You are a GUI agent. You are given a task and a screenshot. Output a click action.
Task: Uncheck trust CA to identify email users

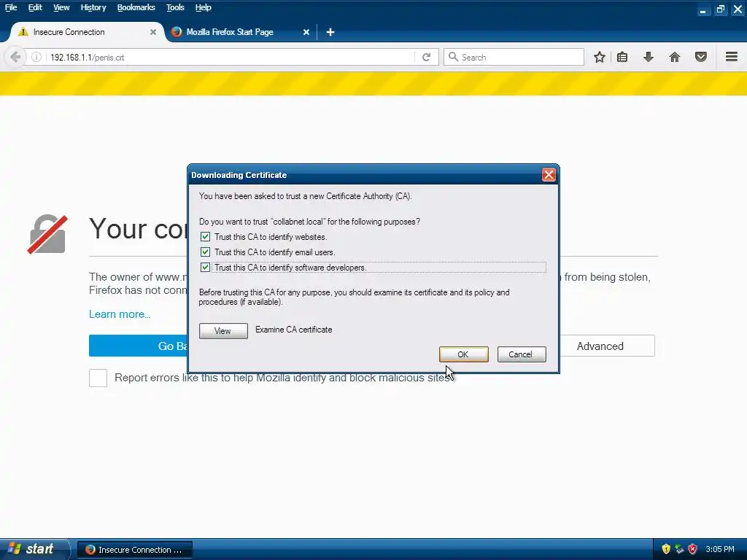pyautogui.click(x=205, y=252)
